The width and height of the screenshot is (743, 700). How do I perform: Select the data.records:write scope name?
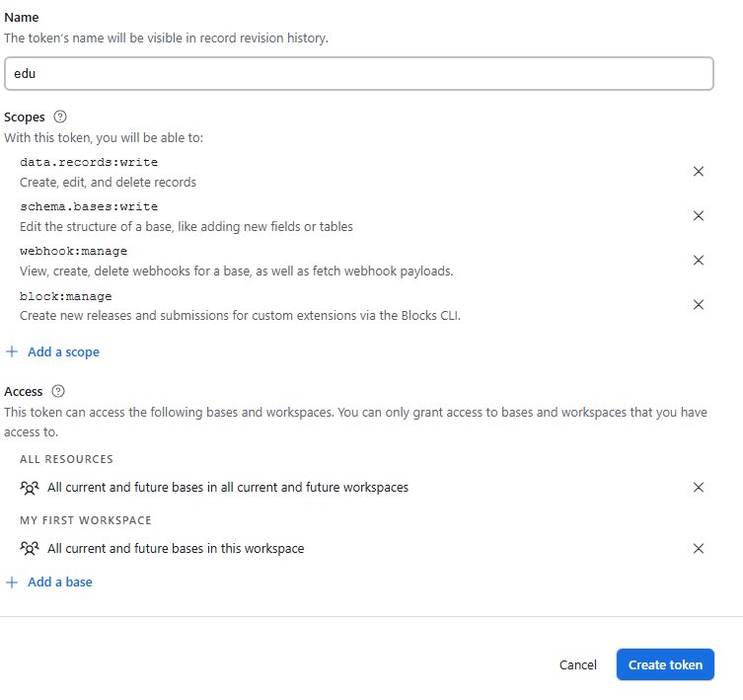point(89,162)
